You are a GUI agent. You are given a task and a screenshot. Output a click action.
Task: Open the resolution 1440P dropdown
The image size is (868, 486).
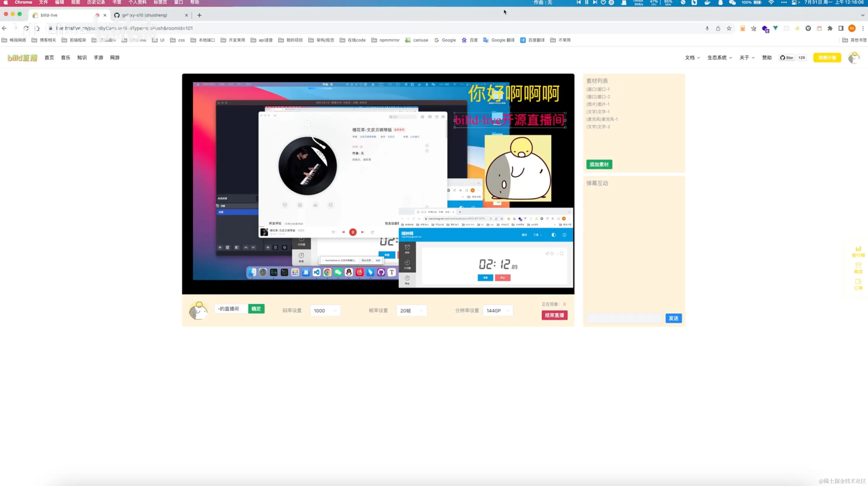point(498,311)
